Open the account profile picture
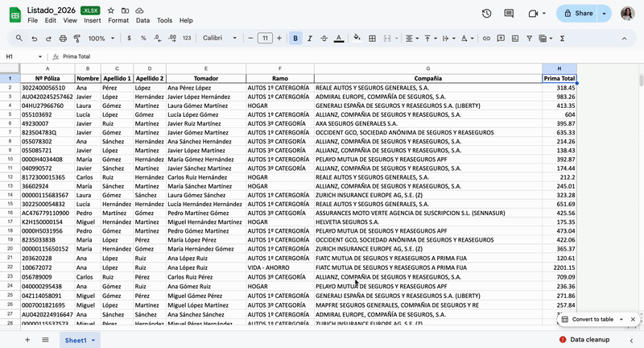Viewport: 644px width, 348px height. coord(628,14)
